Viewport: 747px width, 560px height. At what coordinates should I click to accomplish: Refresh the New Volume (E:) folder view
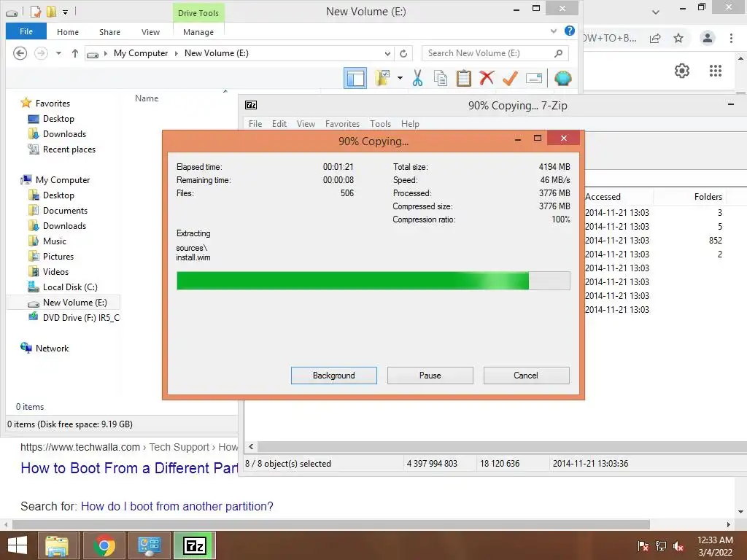403,53
